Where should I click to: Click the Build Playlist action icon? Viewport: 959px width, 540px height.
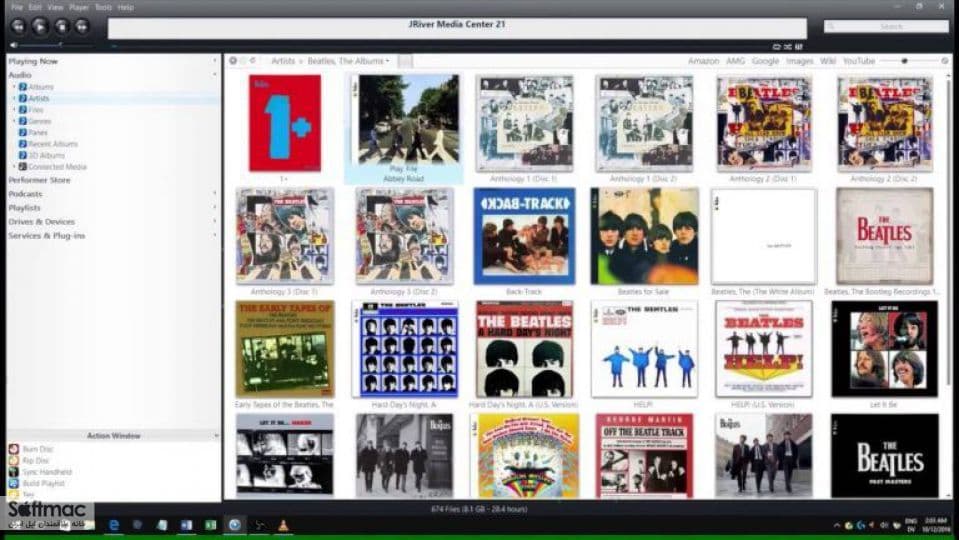(14, 483)
